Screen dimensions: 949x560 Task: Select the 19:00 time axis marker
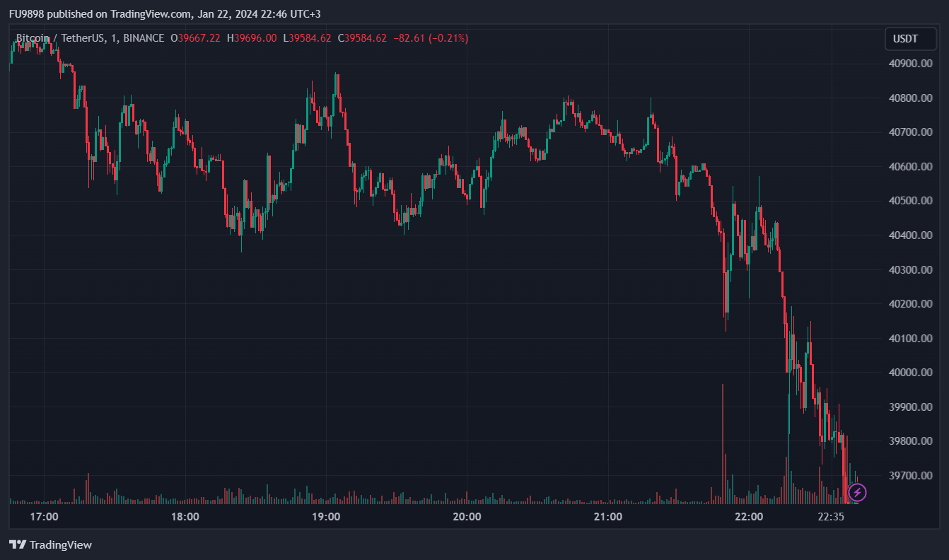[326, 517]
